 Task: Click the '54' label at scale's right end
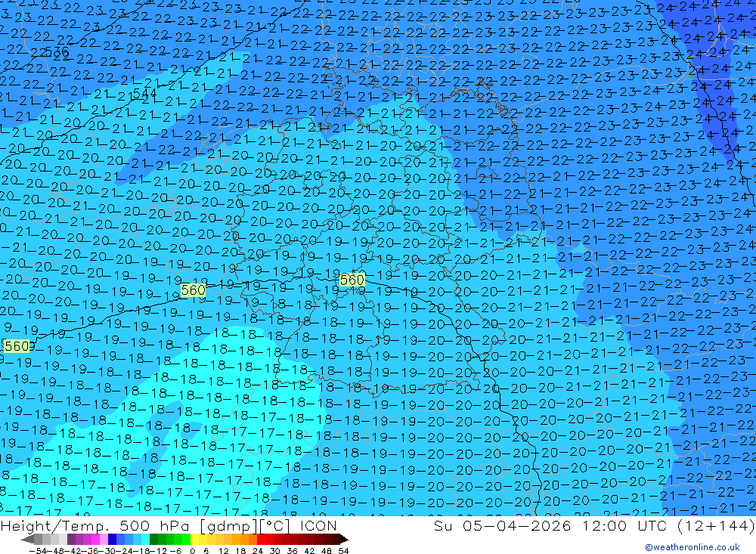343,551
